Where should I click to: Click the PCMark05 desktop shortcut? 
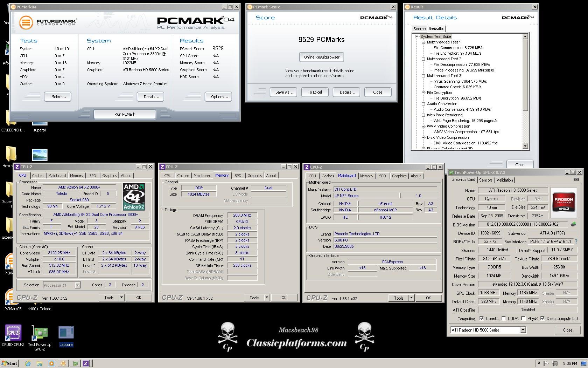pyautogui.click(x=13, y=300)
